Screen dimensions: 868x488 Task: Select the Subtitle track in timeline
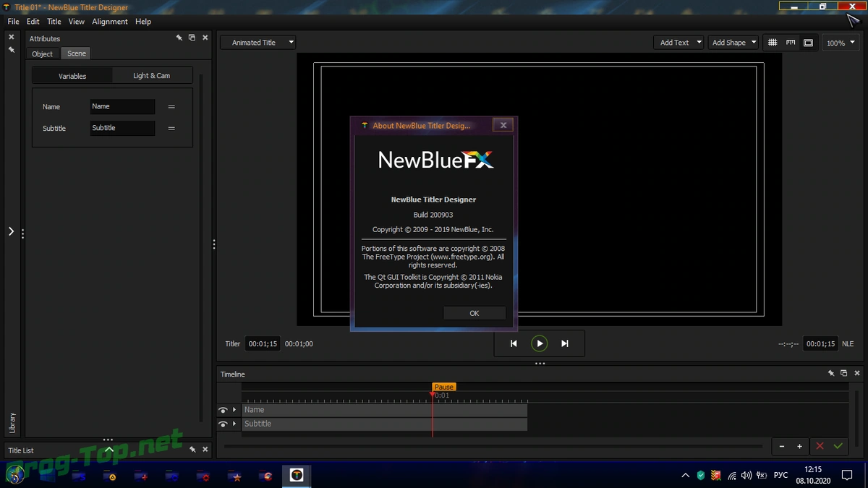pyautogui.click(x=384, y=424)
